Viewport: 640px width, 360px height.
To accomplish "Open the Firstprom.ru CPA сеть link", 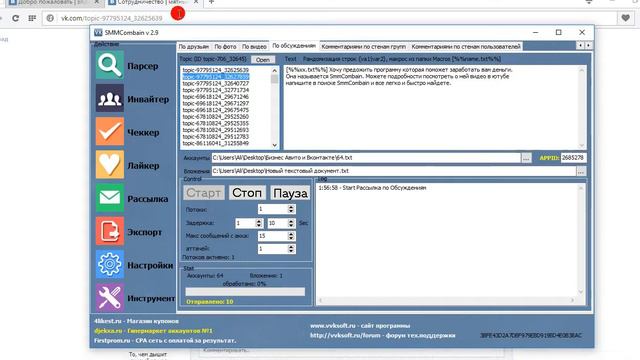I will tap(165, 341).
